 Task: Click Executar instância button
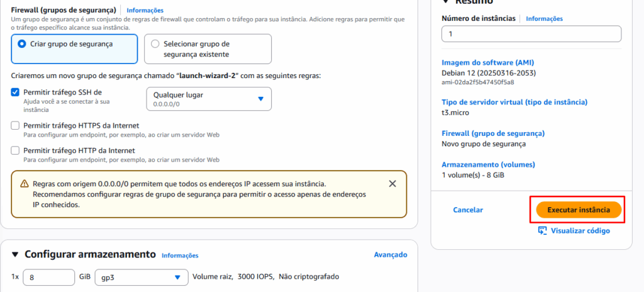pos(579,210)
